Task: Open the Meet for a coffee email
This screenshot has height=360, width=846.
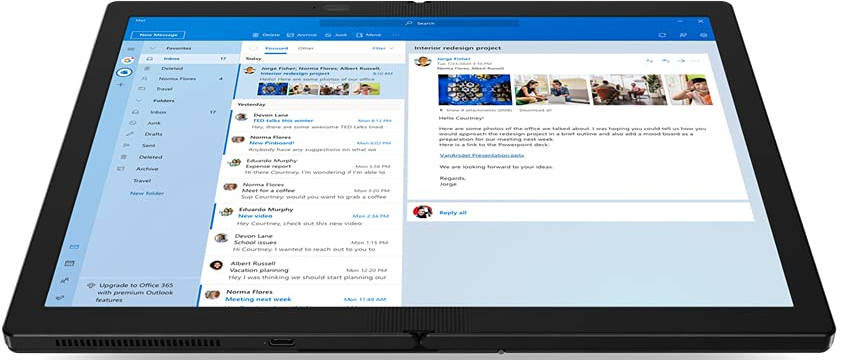Action: coord(308,190)
